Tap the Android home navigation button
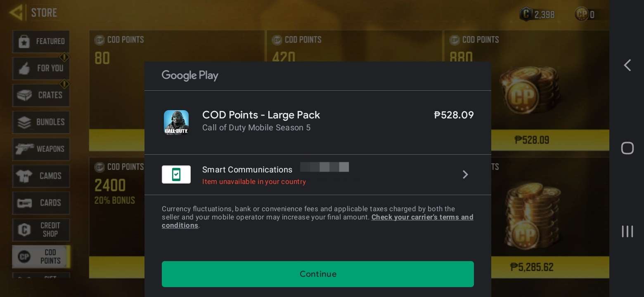The height and width of the screenshot is (297, 644). point(627,148)
